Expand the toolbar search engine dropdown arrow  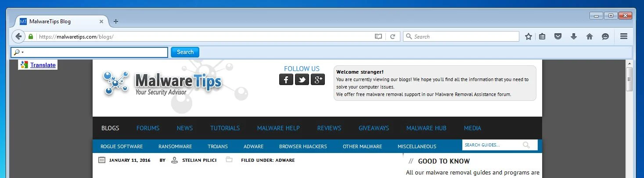coord(22,53)
